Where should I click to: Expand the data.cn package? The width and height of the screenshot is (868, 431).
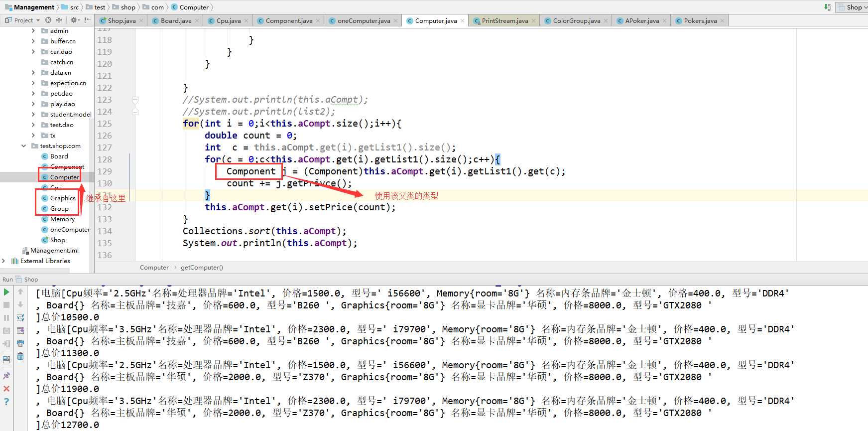[x=33, y=72]
